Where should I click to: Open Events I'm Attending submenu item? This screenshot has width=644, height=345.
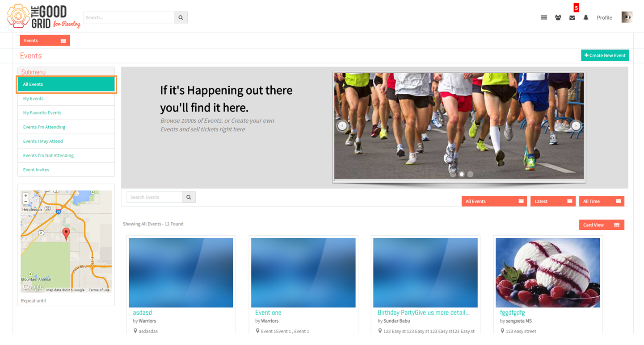tap(66, 127)
